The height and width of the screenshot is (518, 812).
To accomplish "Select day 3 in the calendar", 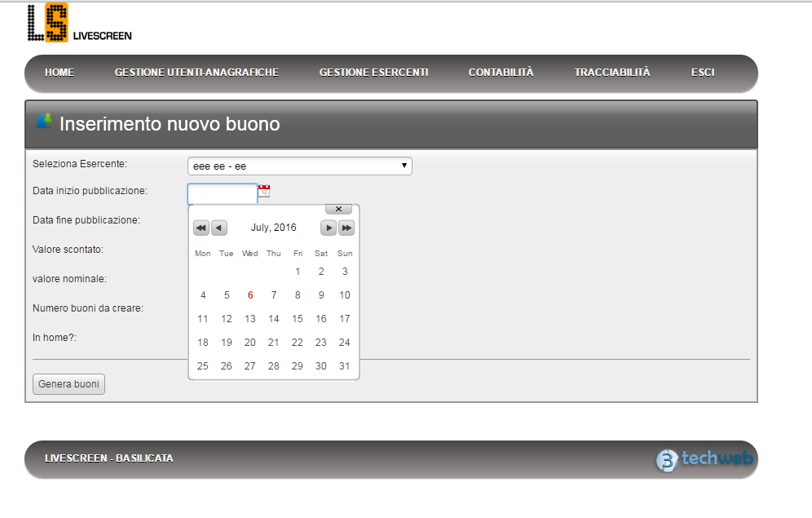I will click(x=345, y=272).
